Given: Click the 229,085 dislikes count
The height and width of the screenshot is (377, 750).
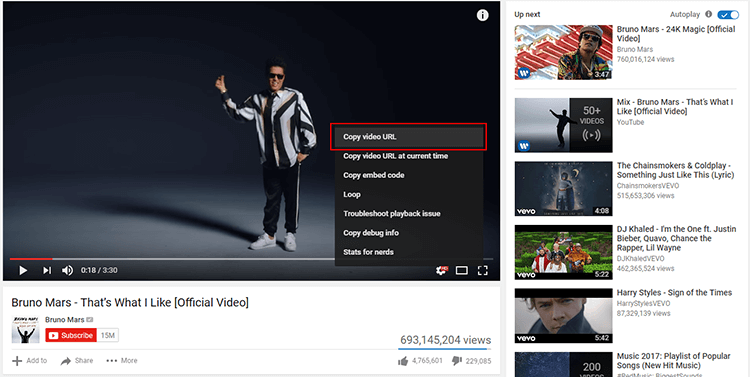Looking at the screenshot, I should point(478,361).
